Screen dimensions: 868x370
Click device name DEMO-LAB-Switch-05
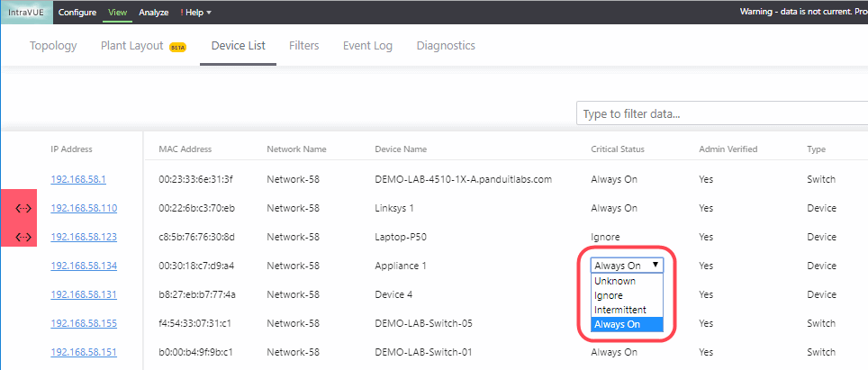coord(423,323)
